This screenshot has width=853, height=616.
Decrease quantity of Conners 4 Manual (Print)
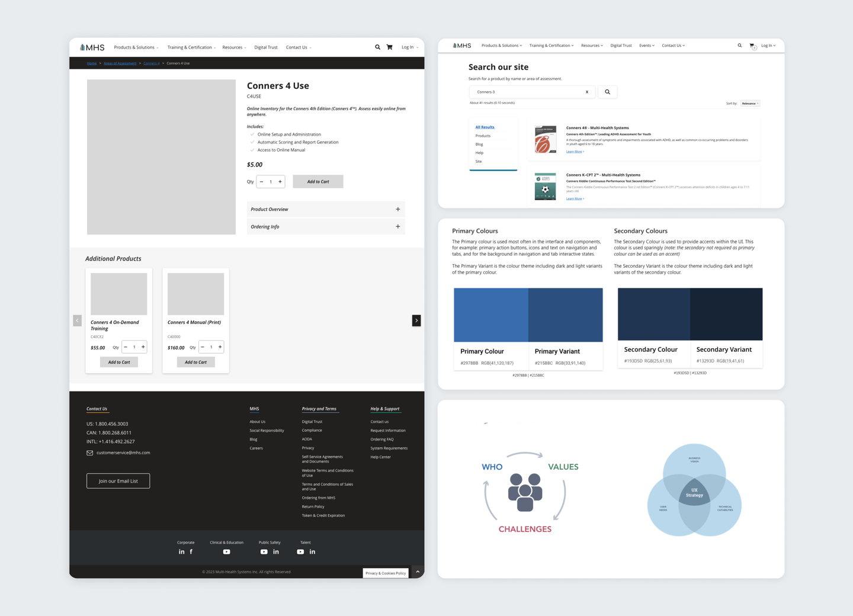coord(203,347)
